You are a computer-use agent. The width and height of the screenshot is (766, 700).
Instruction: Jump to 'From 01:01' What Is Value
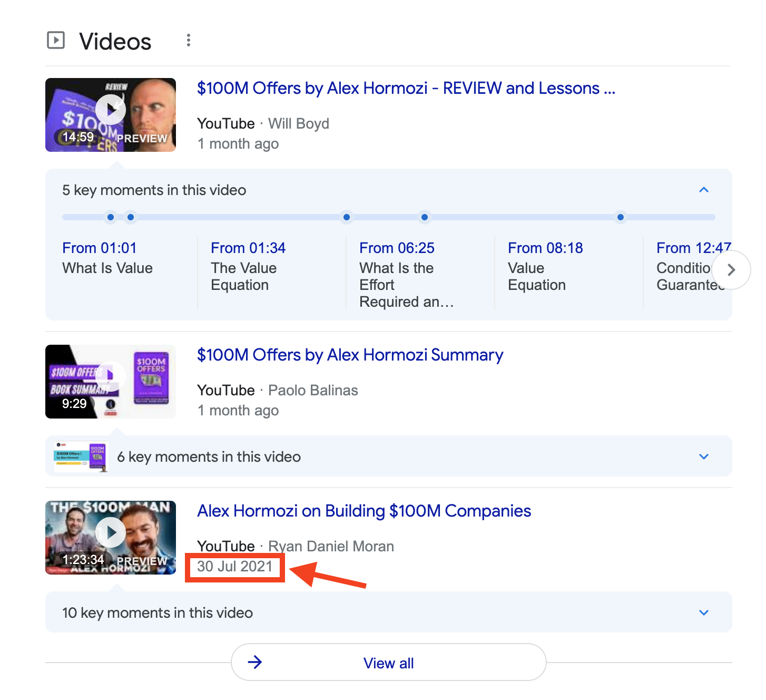tap(100, 248)
